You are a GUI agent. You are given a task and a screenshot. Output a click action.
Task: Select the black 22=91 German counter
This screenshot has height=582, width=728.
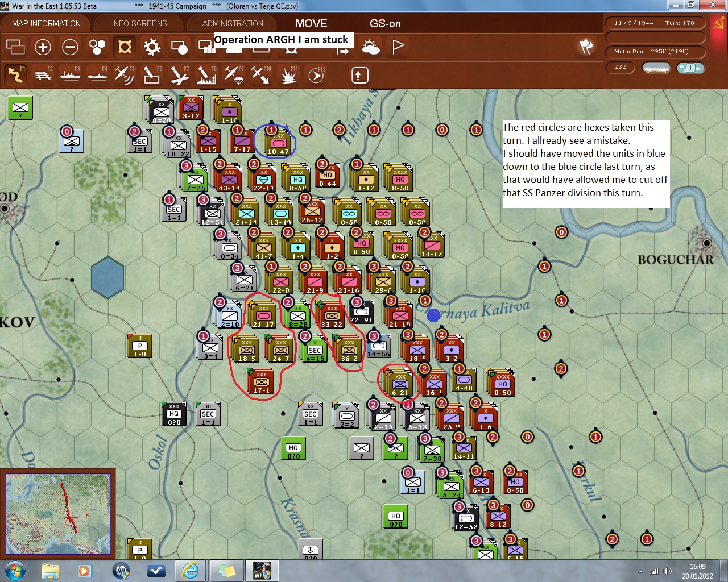point(361,312)
